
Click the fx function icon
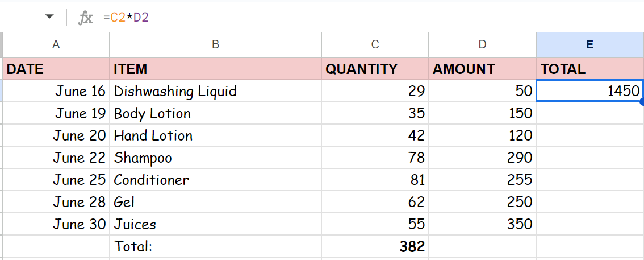(86, 18)
